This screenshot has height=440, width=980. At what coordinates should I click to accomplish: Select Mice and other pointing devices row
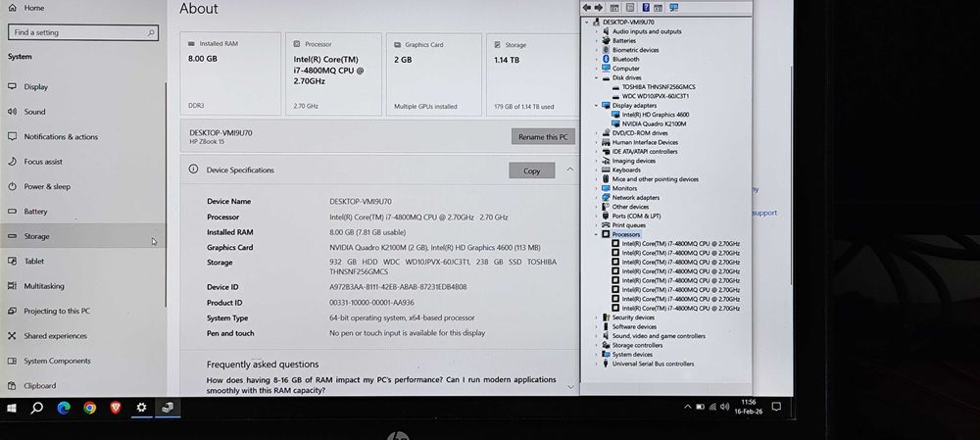coord(655,179)
